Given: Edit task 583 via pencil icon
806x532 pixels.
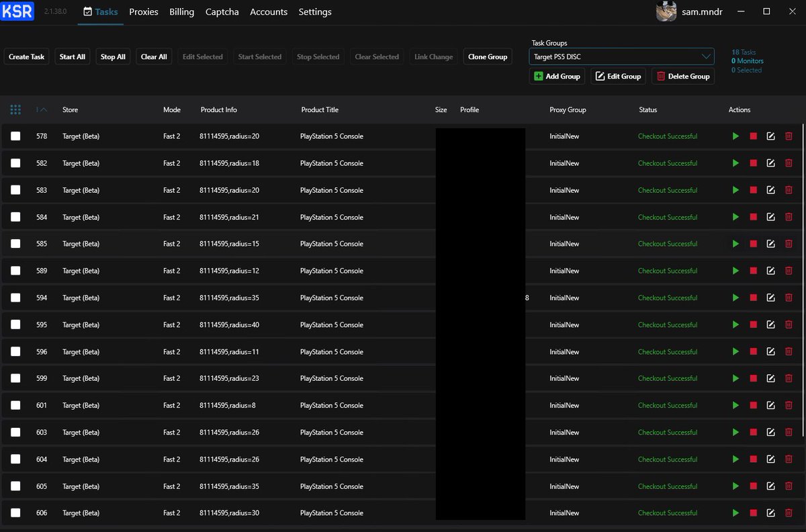Looking at the screenshot, I should click(x=771, y=190).
